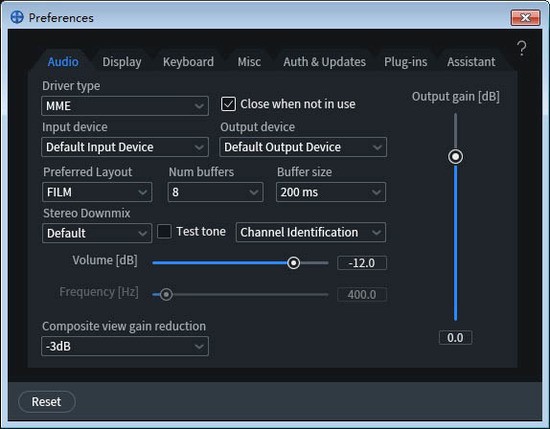This screenshot has height=429, width=550.
Task: Enable the Test tone checkbox
Action: (x=164, y=232)
